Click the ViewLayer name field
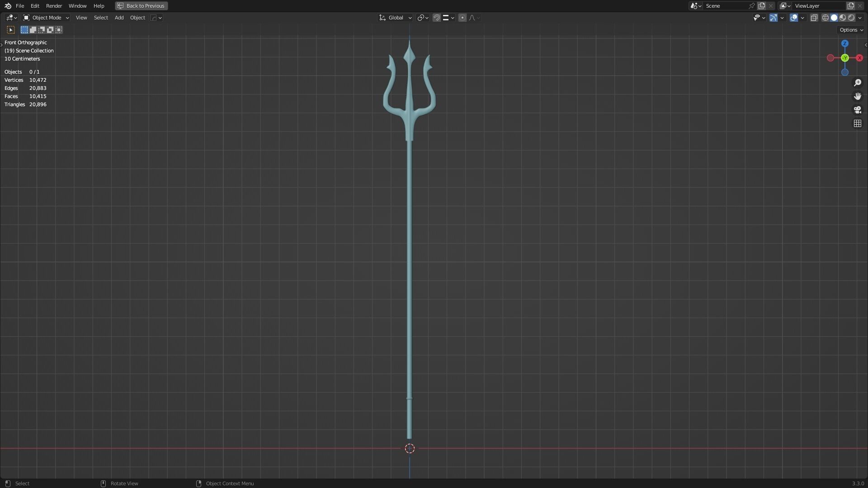This screenshot has height=488, width=868. pyautogui.click(x=819, y=6)
